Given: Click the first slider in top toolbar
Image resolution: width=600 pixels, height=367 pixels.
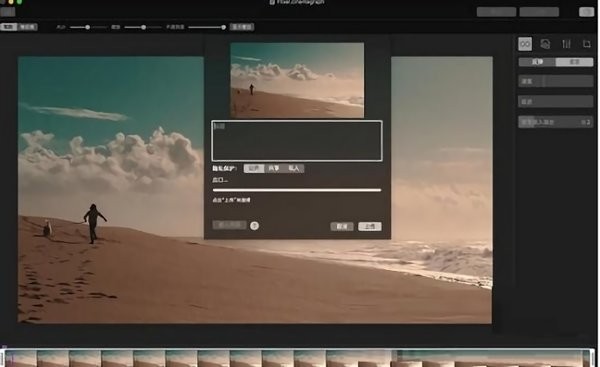Looking at the screenshot, I should click(x=88, y=27).
